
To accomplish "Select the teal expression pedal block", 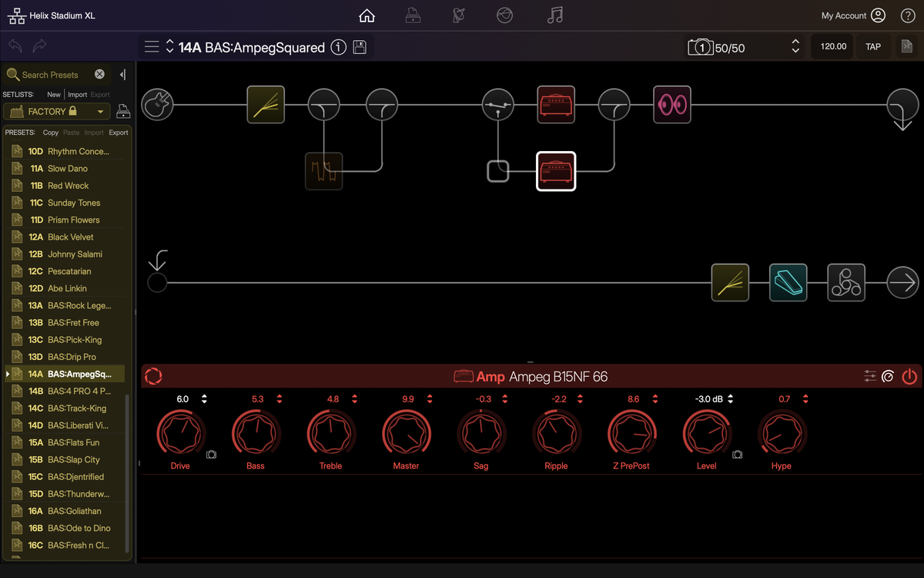I will click(x=788, y=283).
